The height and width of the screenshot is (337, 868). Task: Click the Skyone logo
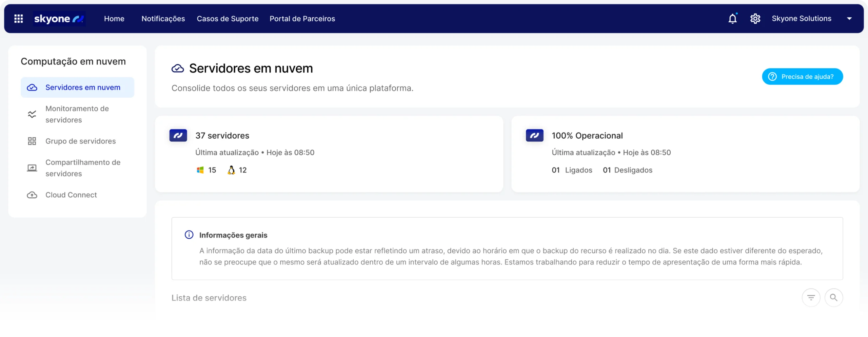pyautogui.click(x=59, y=19)
